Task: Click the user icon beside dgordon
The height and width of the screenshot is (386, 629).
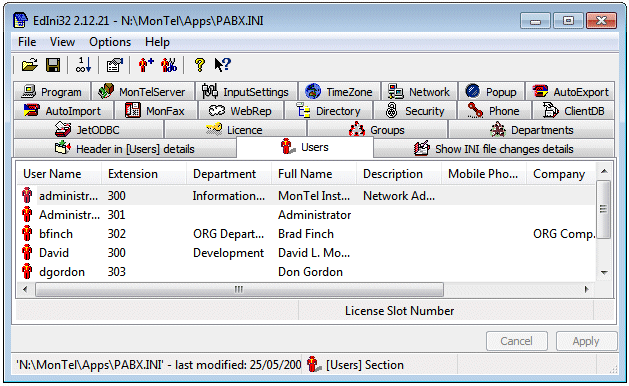Action: 27,272
